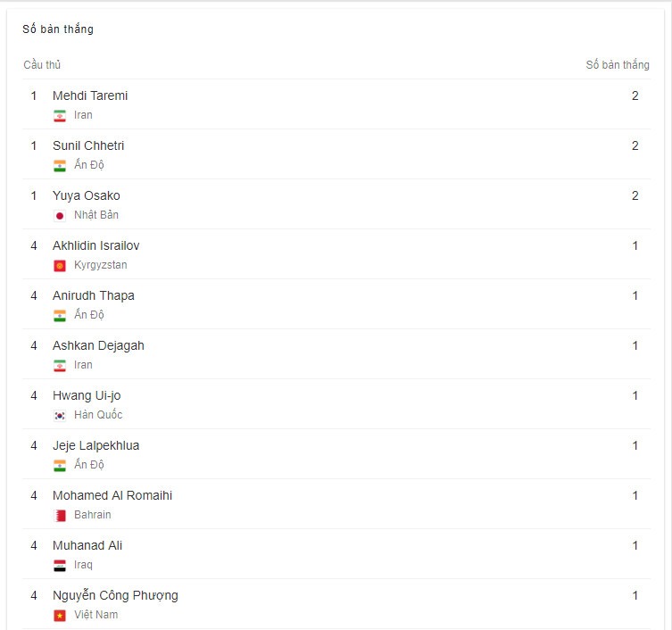Click the 'Cầu thủ' column header
The width and height of the screenshot is (672, 630).
click(42, 65)
